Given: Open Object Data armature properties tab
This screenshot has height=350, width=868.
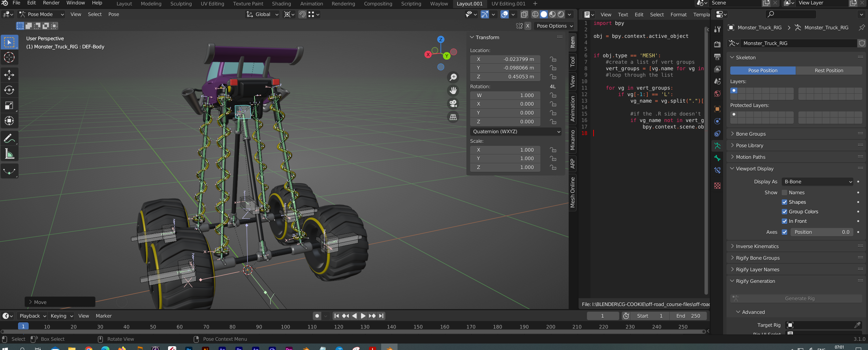Looking at the screenshot, I should (x=717, y=146).
